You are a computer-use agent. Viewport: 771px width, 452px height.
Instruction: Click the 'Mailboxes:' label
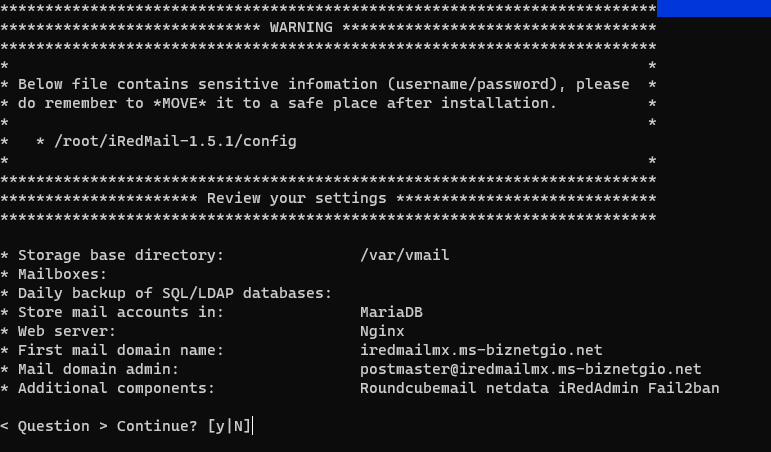pos(62,274)
